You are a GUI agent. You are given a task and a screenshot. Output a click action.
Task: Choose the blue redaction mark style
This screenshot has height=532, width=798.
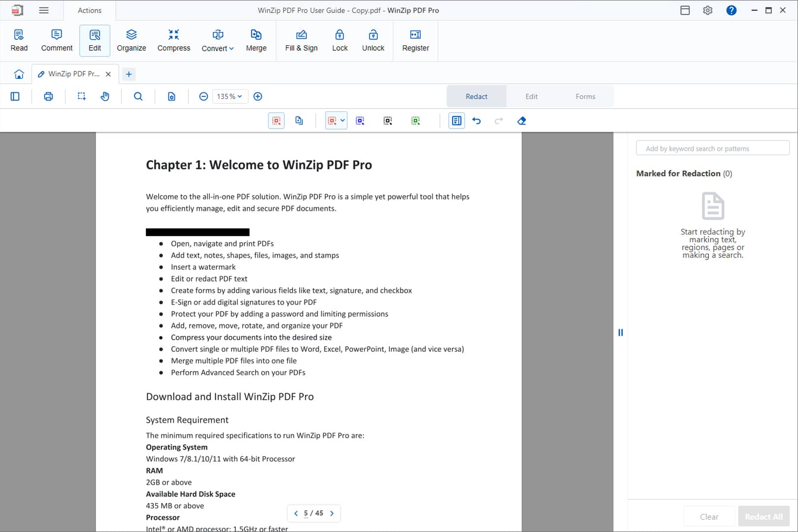tap(360, 121)
